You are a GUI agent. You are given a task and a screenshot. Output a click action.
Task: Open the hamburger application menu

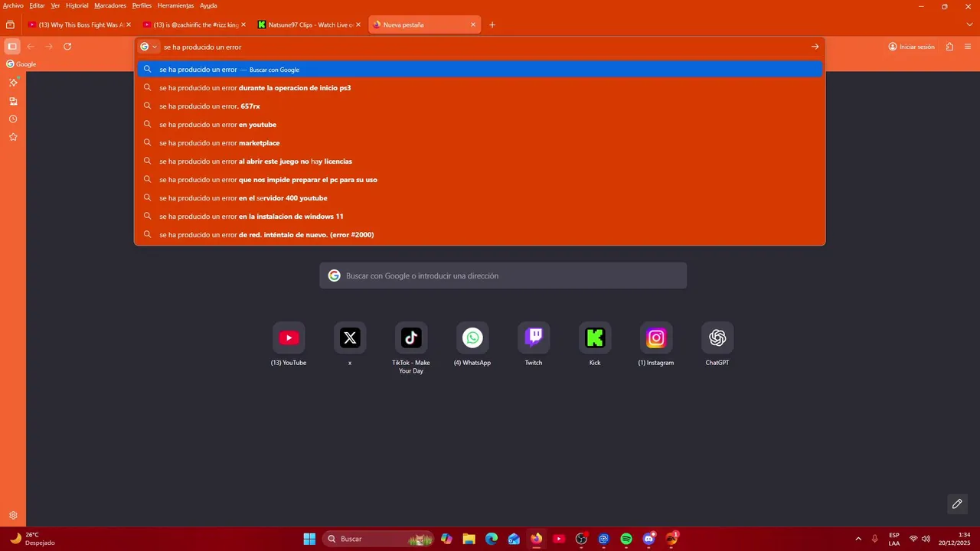[968, 47]
